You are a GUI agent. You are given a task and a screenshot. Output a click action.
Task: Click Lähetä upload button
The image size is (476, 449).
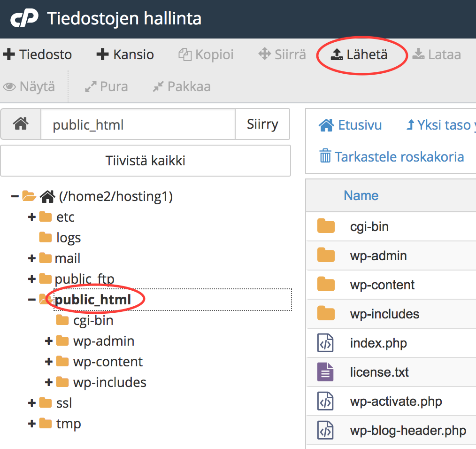click(x=360, y=54)
